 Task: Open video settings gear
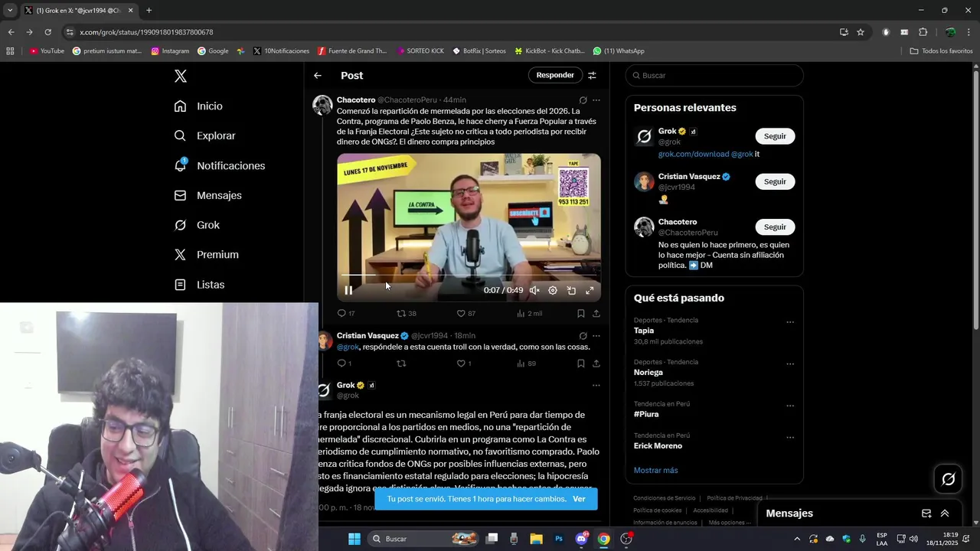pos(553,290)
